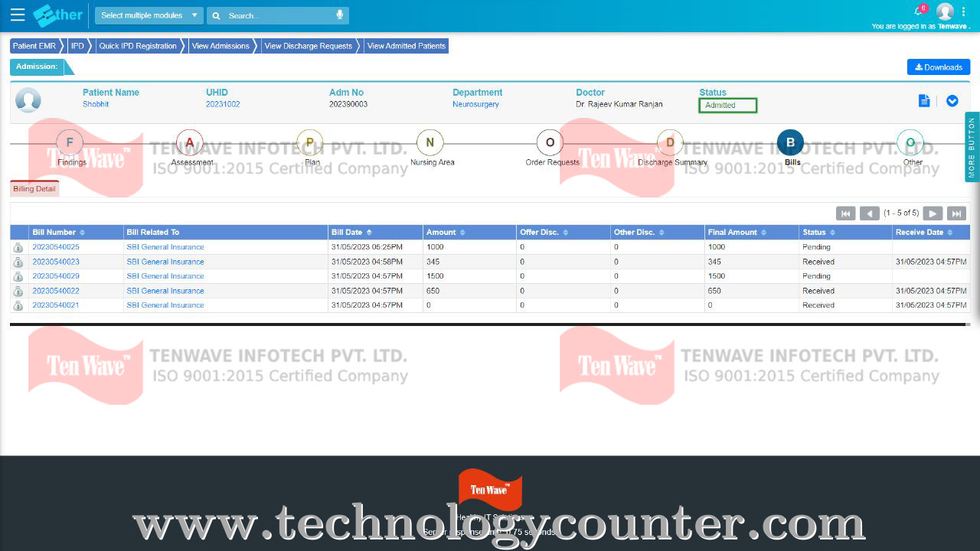
Task: Click the microphone voice search icon
Action: tap(340, 15)
